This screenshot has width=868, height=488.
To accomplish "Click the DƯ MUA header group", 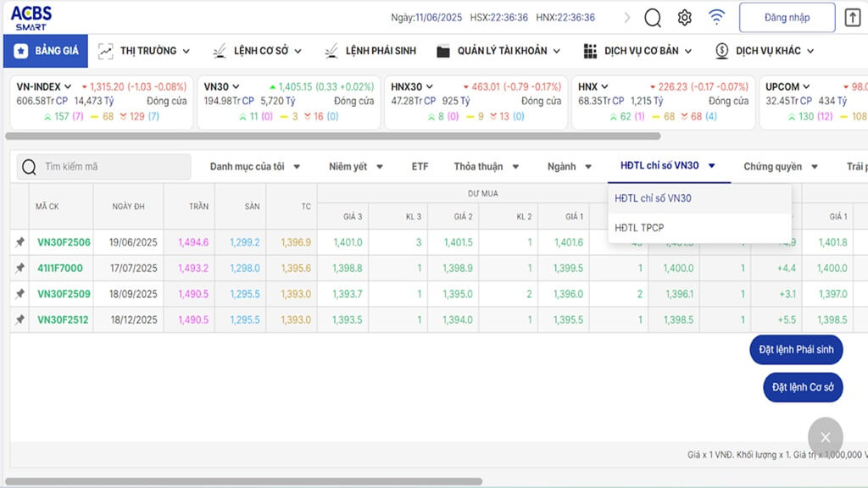I will [x=482, y=194].
